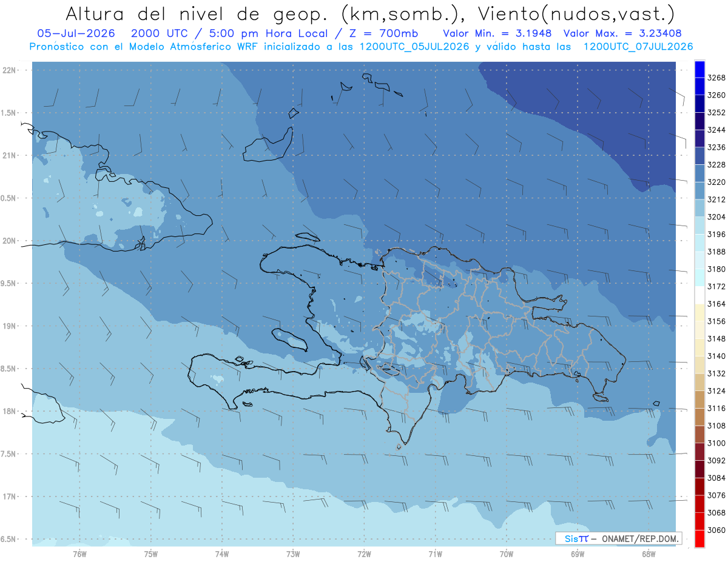728x562 pixels.
Task: Select the initialization time '1200UTC_05JUL2026'
Action: (414, 47)
